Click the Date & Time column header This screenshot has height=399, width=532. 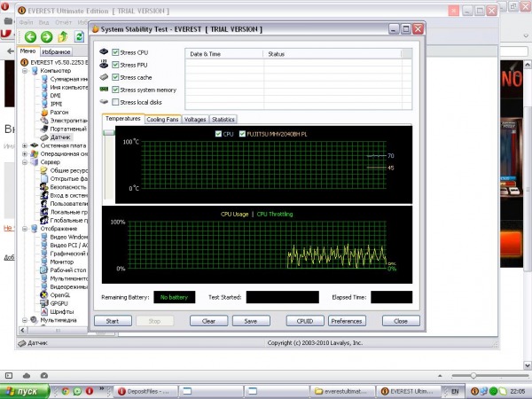(x=224, y=54)
